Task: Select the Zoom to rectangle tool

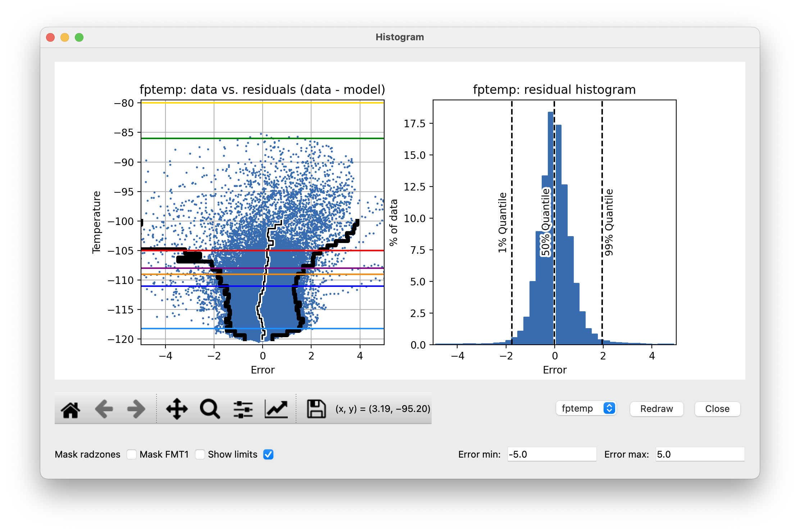Action: [x=209, y=409]
